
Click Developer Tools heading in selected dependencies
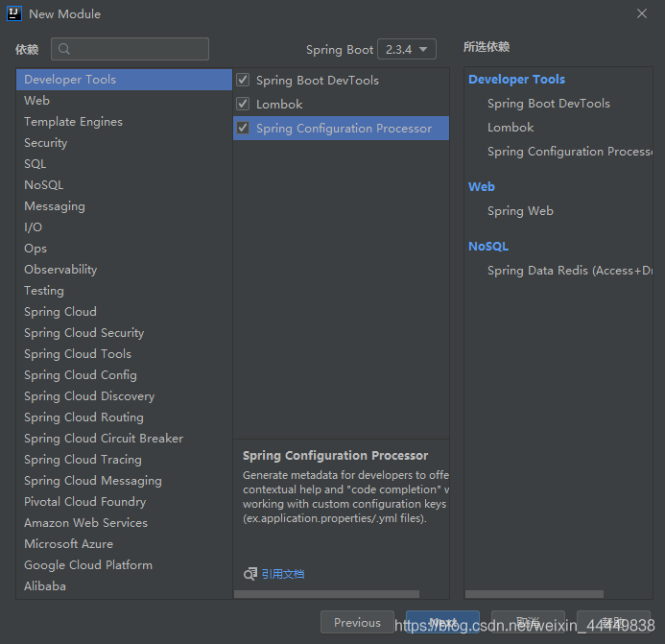point(516,80)
